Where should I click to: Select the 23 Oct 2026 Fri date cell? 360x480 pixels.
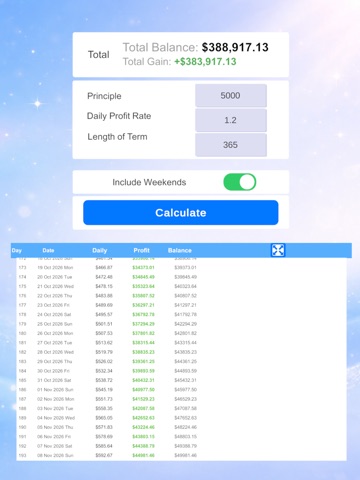coord(53,305)
